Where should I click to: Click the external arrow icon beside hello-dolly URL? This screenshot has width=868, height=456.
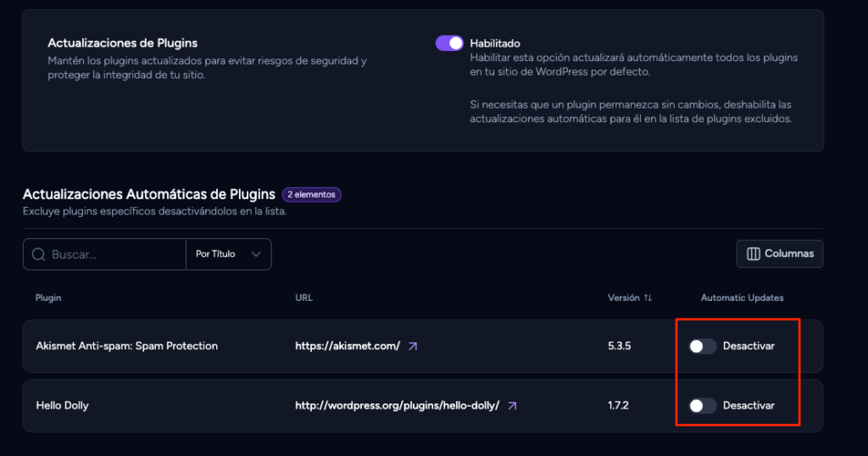click(x=512, y=406)
